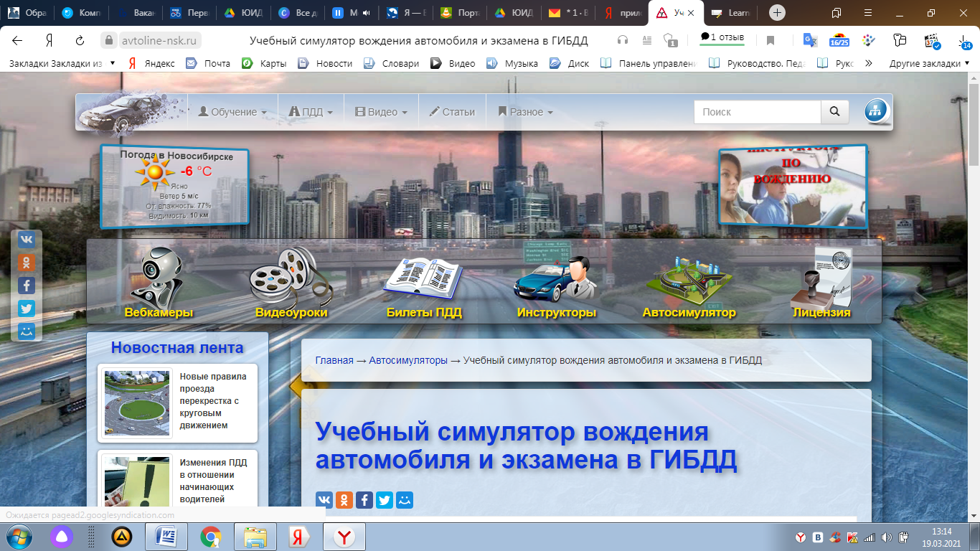This screenshot has height=551, width=980.
Task: Go to the Автосимуляторы breadcrumb link
Action: tap(408, 360)
